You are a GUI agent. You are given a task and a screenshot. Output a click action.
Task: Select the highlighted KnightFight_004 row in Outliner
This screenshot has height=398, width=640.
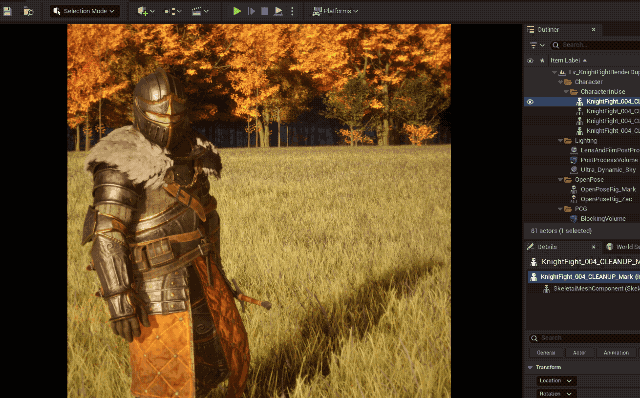(x=582, y=102)
